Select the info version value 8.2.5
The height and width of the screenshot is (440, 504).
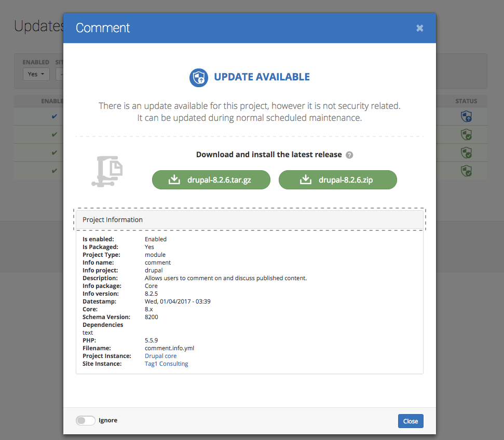pos(151,294)
